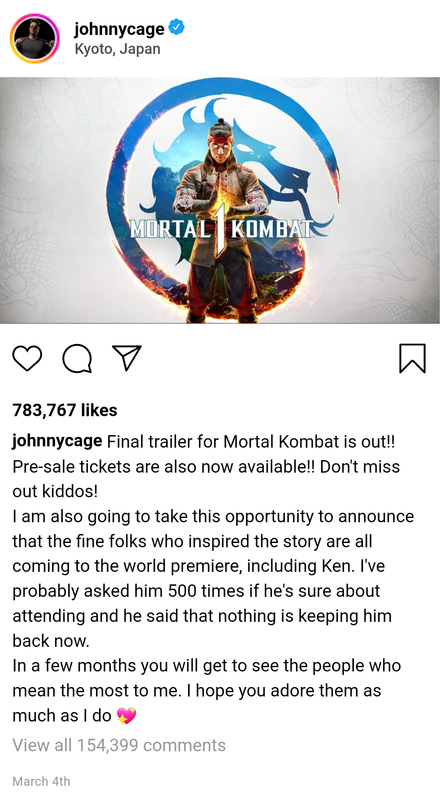Image resolution: width=440 pixels, height=800 pixels.
Task: Click the johnnycage username in the caption
Action: (57, 441)
